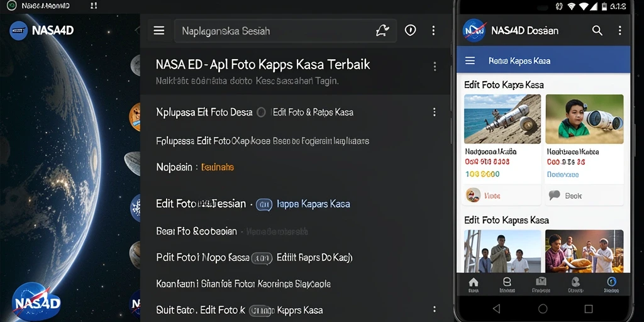The height and width of the screenshot is (322, 644).
Task: Click the speech bubble icon on the Beok button
Action: click(555, 196)
